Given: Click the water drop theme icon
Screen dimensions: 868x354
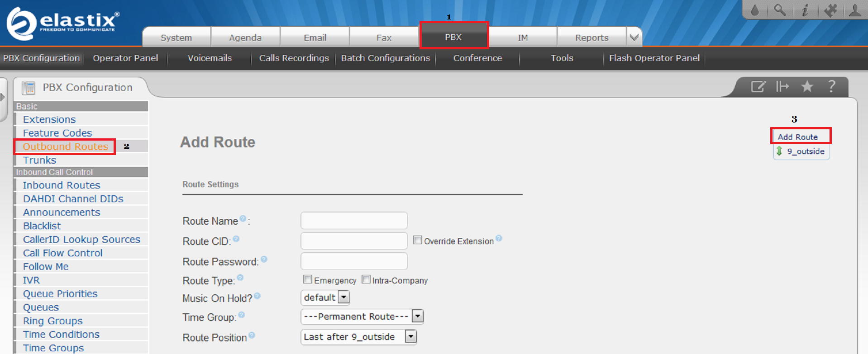Looking at the screenshot, I should click(755, 10).
